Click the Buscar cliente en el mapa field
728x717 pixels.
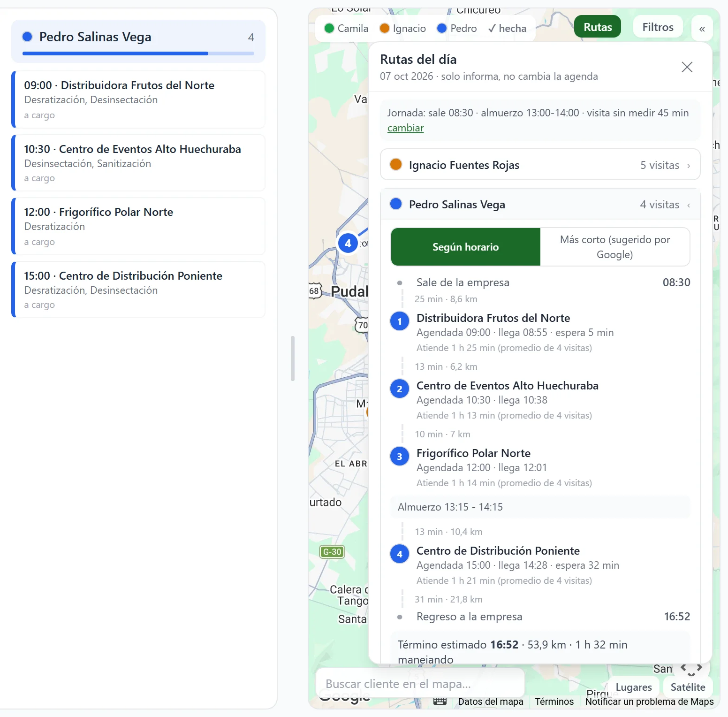coord(420,683)
